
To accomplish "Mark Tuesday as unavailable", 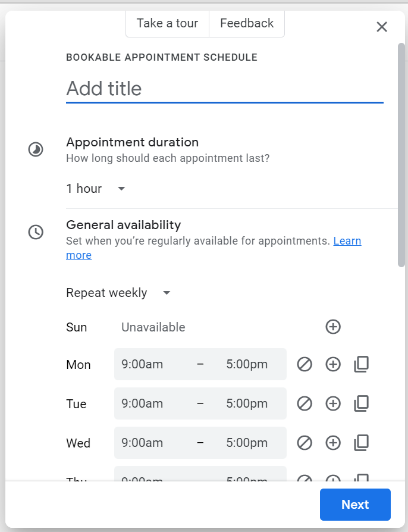I will coord(305,403).
